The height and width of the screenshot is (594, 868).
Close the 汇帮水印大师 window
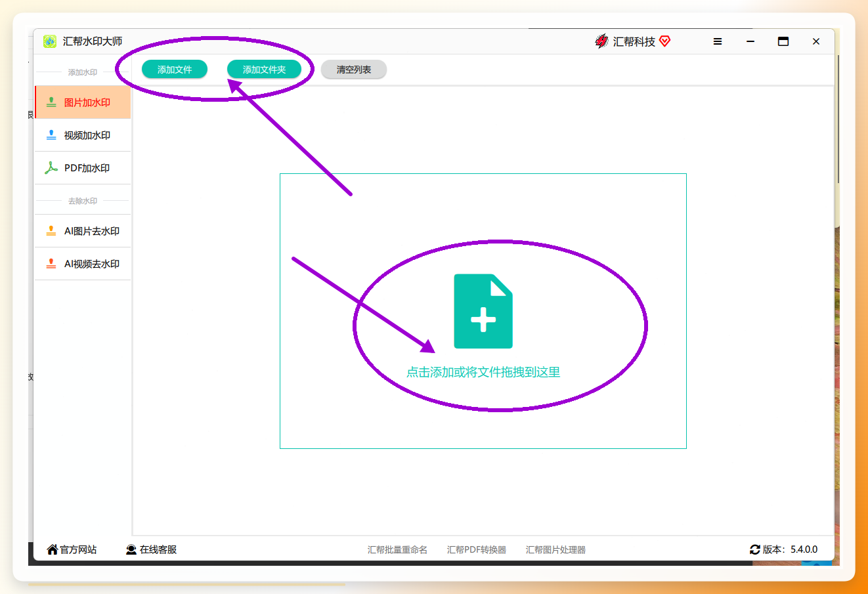pyautogui.click(x=816, y=41)
